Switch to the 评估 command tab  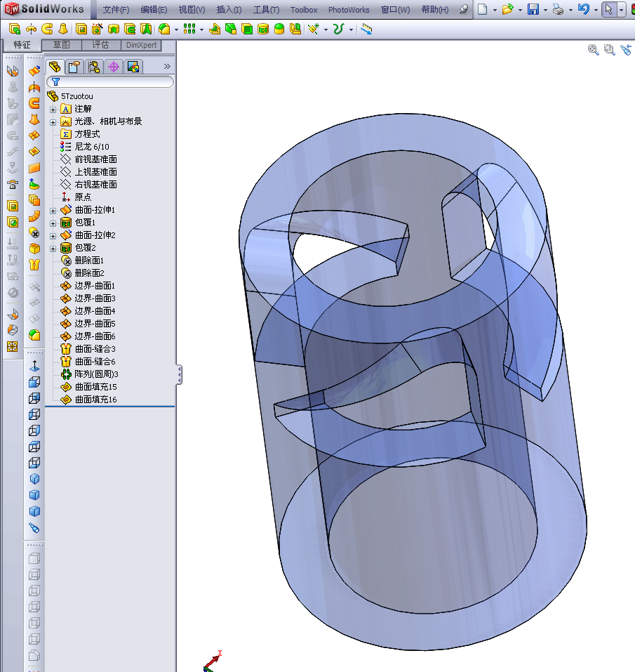(x=100, y=45)
